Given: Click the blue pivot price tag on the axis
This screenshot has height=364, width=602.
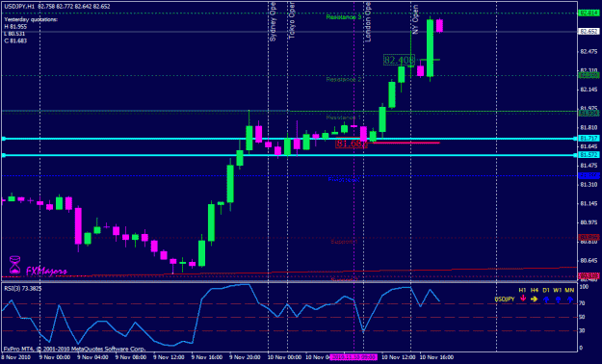Looking at the screenshot, I should tap(589, 175).
